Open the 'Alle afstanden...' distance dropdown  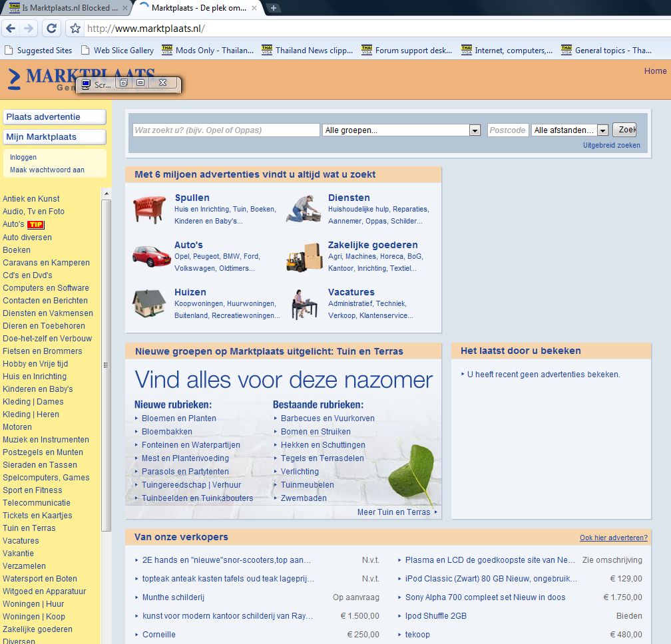click(570, 130)
